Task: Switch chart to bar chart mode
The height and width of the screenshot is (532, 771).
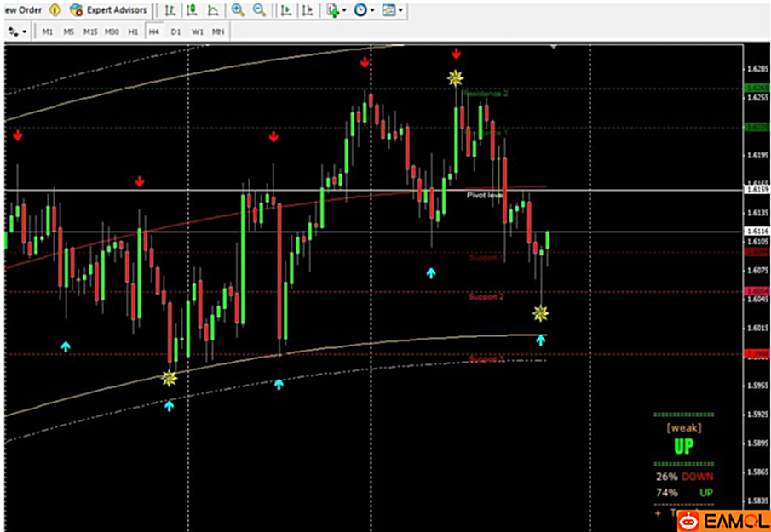Action: pos(170,10)
